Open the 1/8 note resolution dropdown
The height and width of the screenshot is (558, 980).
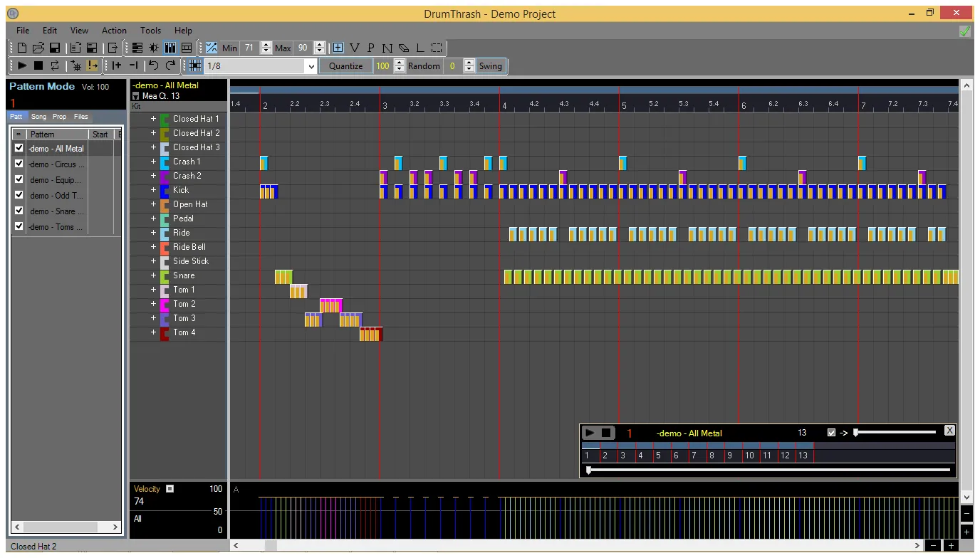coord(311,65)
